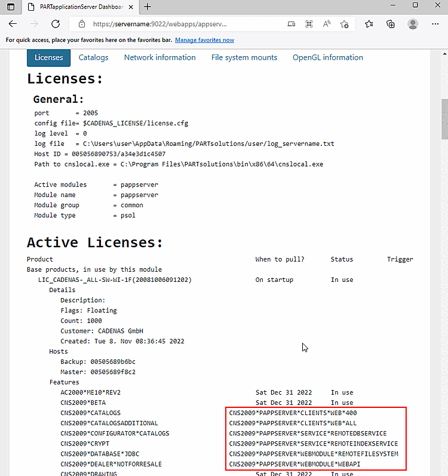Click the scrollbar up arrow
This screenshot has width=448, height=476.
point(444,54)
